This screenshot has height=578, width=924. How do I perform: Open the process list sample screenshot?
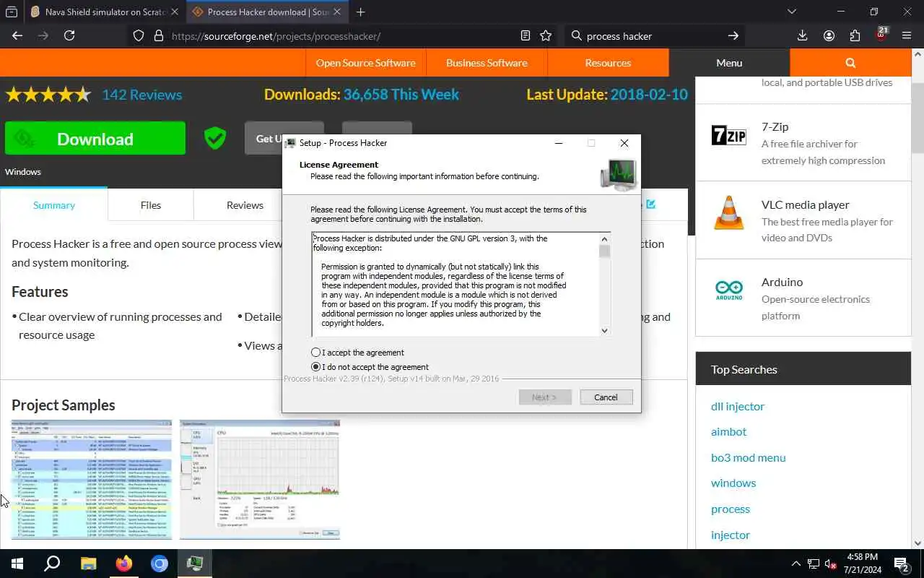pos(92,480)
